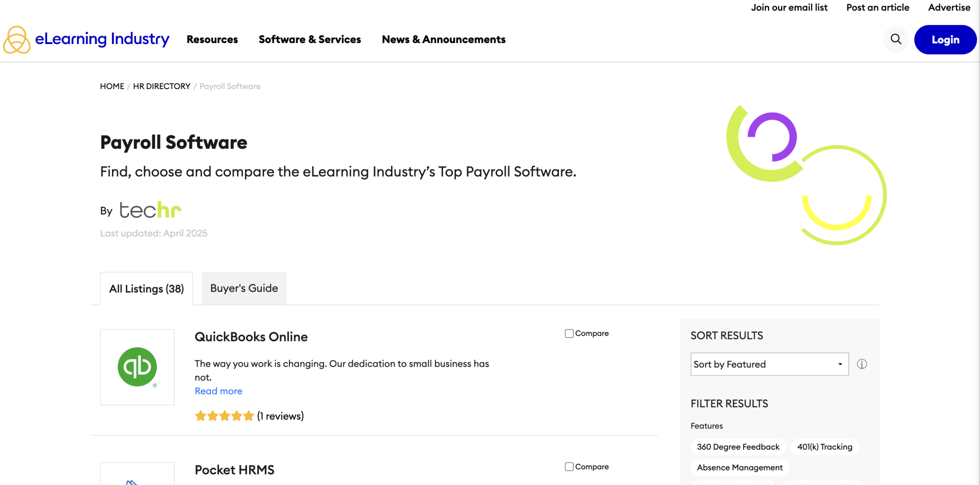Tick Compare checkbox for Pocket HRMS
This screenshot has width=980, height=485.
coord(569,467)
